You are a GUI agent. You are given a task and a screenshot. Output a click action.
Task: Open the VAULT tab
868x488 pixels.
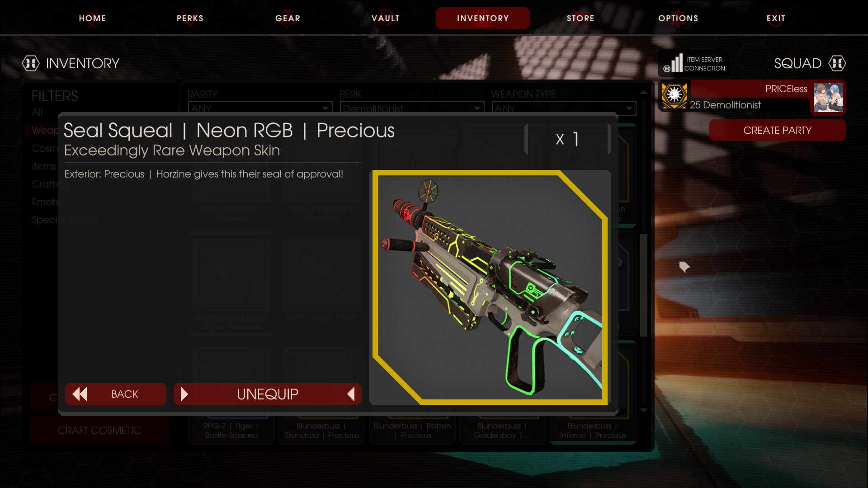385,19
